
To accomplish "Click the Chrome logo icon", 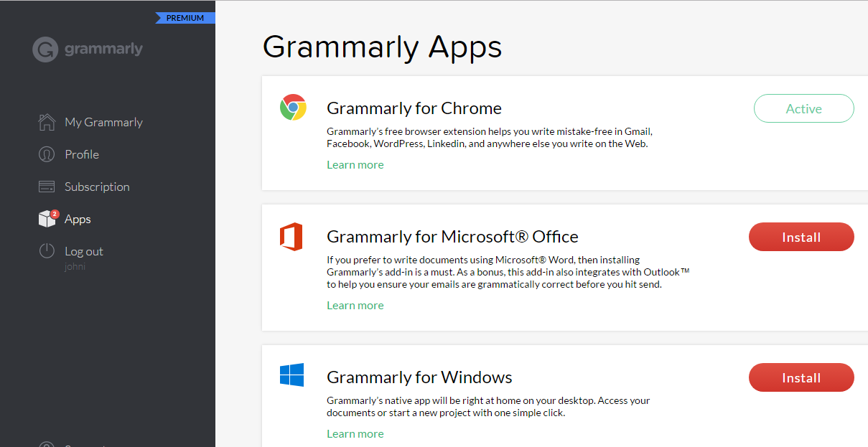I will [293, 108].
